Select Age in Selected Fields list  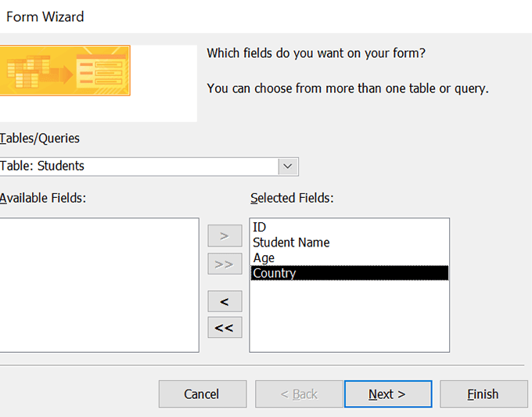[x=264, y=257]
